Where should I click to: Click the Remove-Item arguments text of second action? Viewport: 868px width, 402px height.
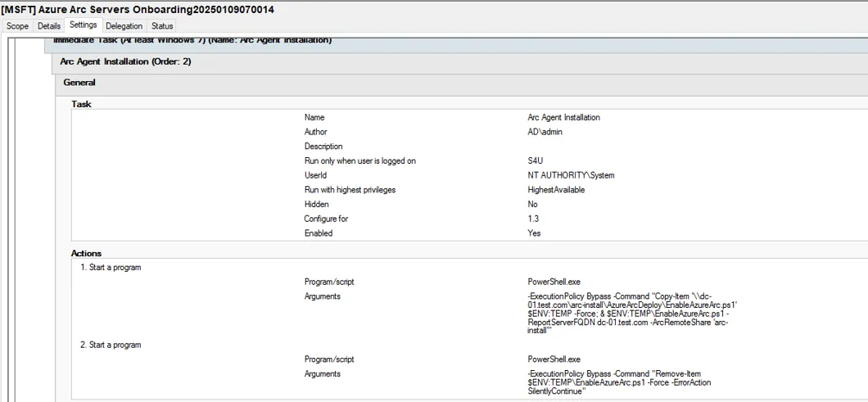click(619, 382)
